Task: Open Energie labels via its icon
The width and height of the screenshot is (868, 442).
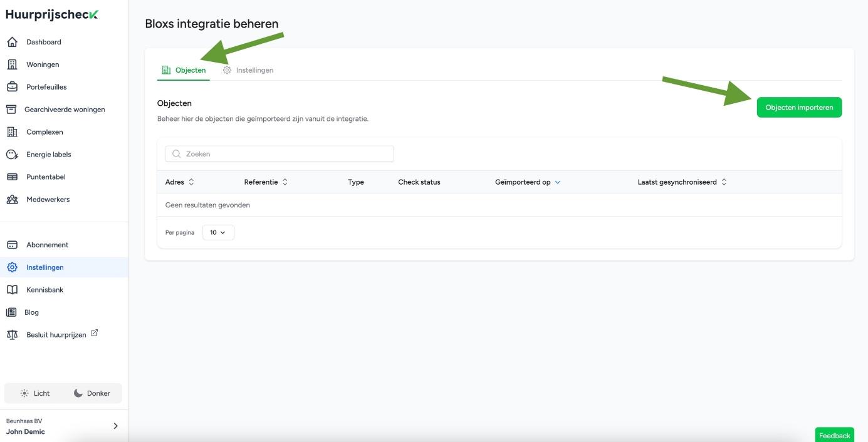Action: coord(11,155)
